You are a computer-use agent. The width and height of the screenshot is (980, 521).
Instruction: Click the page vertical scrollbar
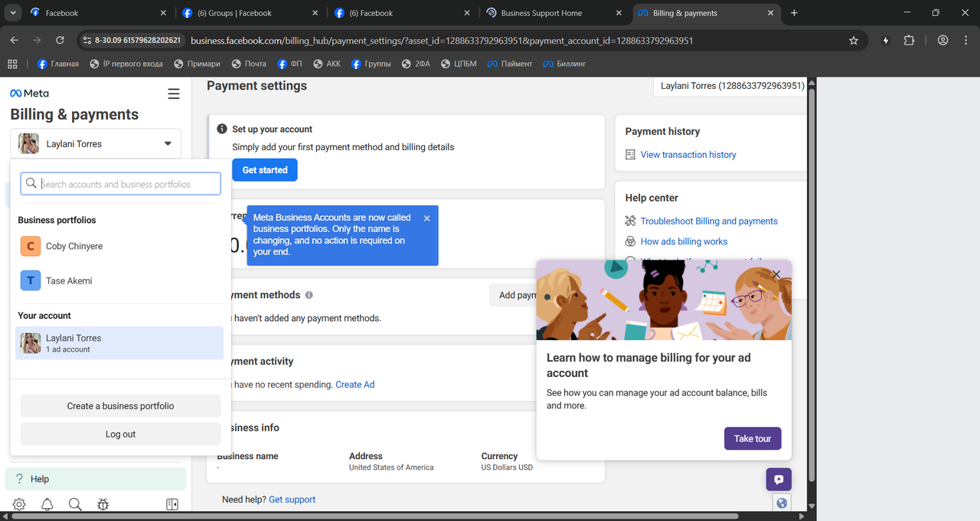tap(812, 283)
